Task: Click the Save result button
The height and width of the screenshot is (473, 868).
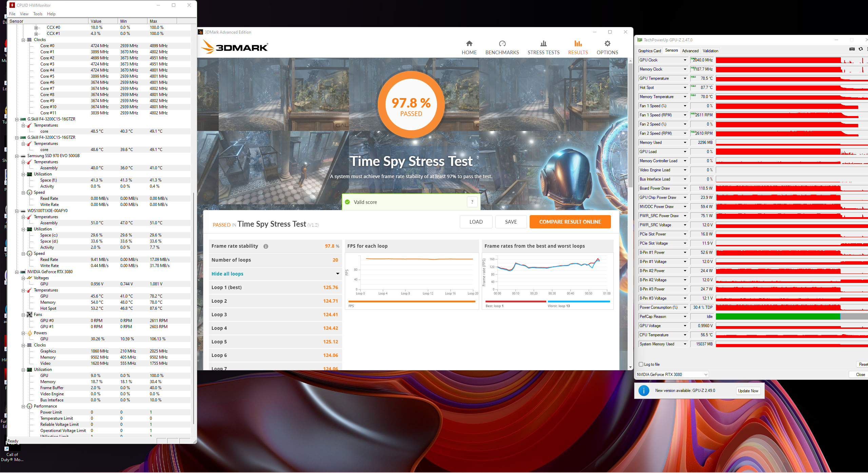Action: pyautogui.click(x=511, y=222)
